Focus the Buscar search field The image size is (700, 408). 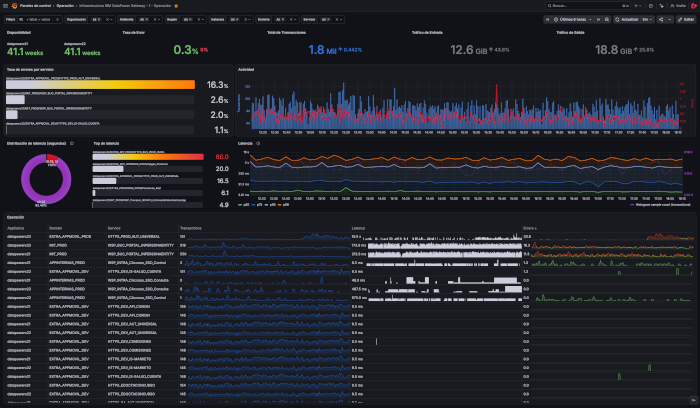588,6
